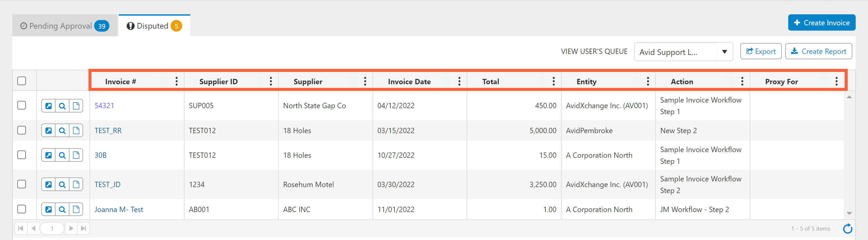Open invoice 54321 using its edit icon

49,106
